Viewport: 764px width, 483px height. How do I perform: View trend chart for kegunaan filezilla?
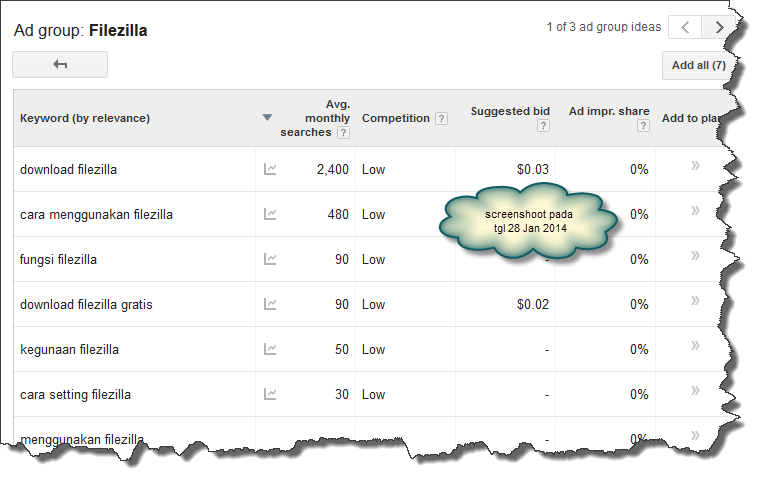tap(270, 349)
